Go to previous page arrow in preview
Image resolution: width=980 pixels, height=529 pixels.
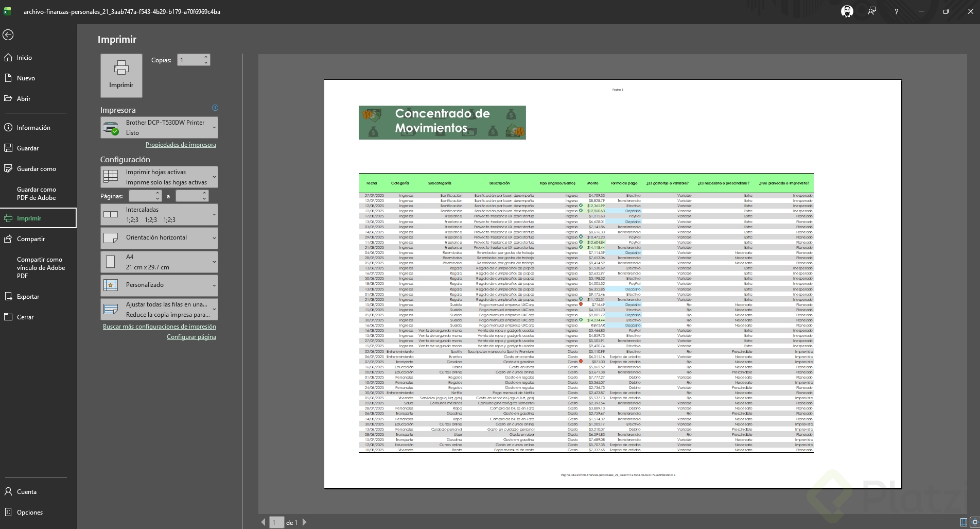click(263, 522)
